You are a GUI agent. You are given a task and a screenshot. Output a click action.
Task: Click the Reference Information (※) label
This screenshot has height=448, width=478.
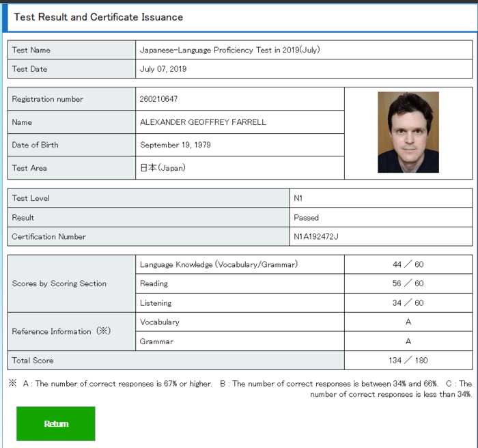point(61,331)
